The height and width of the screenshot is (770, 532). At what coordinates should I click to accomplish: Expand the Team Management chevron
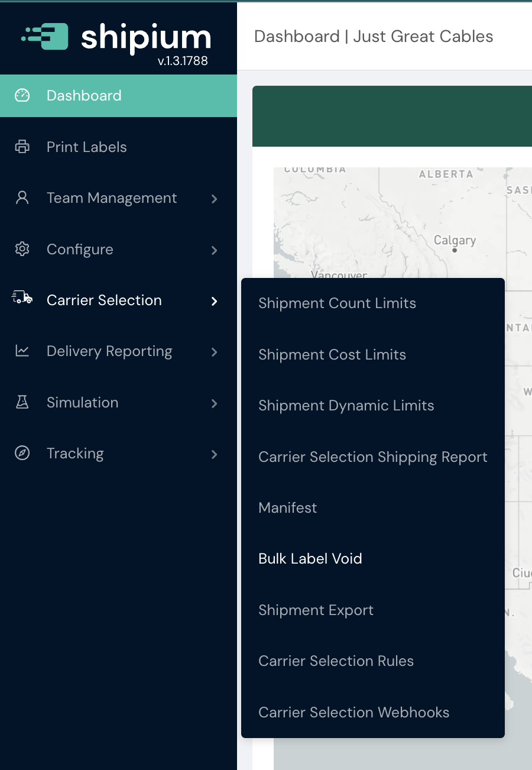(x=215, y=199)
